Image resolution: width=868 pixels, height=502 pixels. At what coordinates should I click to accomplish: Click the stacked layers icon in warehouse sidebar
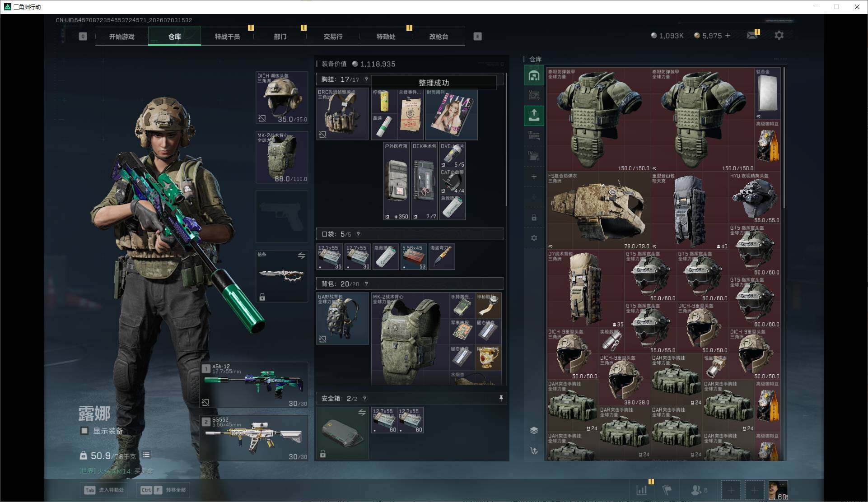click(x=534, y=430)
